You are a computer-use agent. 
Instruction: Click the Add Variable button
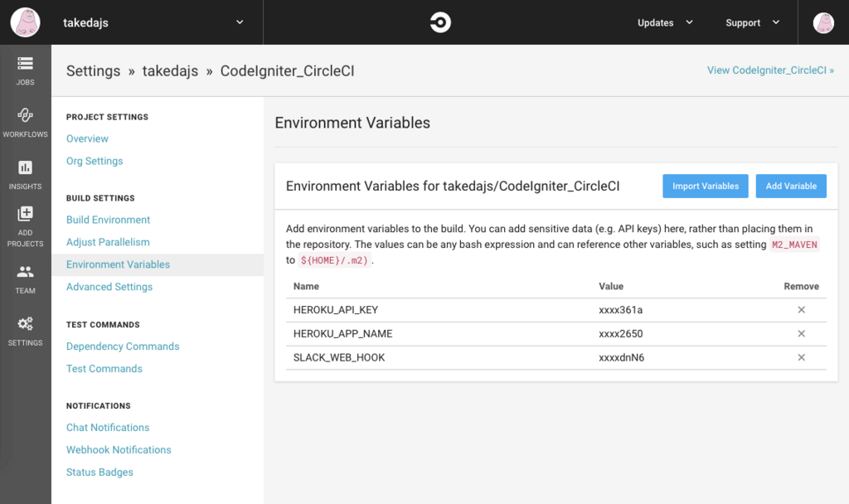coord(791,186)
